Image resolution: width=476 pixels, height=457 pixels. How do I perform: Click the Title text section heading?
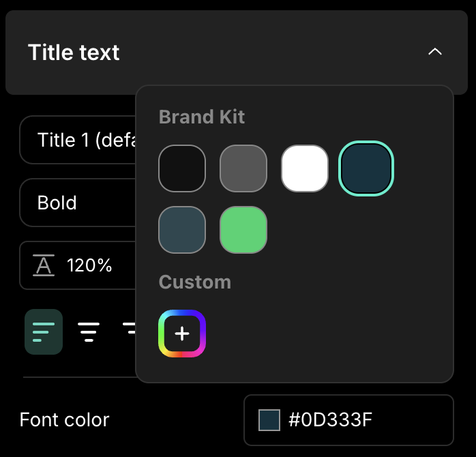pos(74,53)
